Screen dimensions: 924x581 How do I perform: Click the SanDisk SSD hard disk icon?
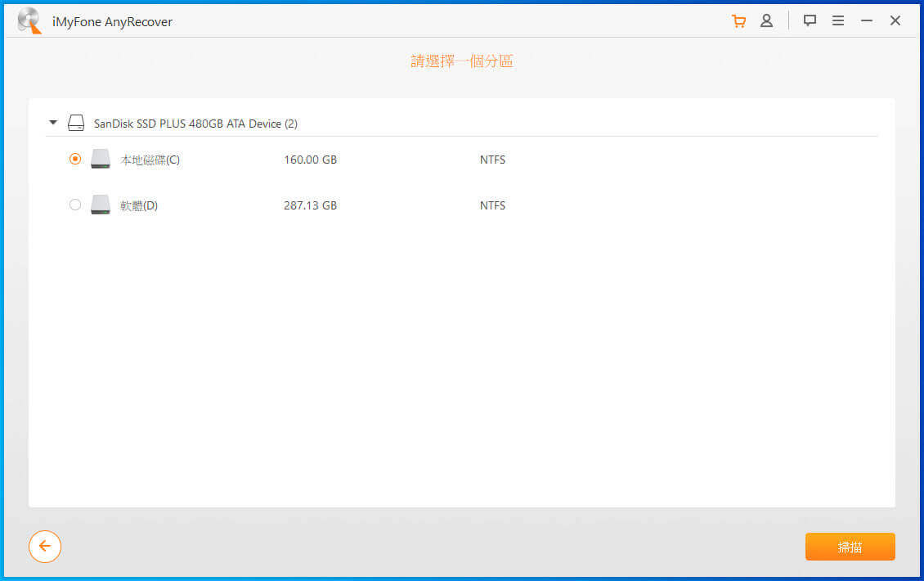click(x=76, y=124)
